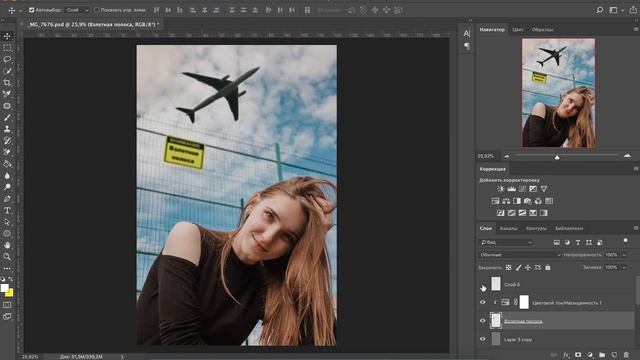The width and height of the screenshot is (640, 360).
Task: Add a Black & White adjustment
Action: tap(517, 201)
